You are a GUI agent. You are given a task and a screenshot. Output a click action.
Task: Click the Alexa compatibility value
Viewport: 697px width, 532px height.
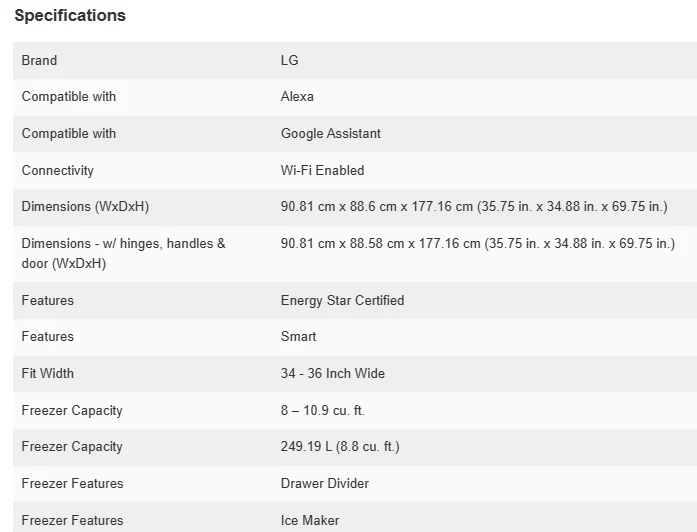tap(297, 97)
